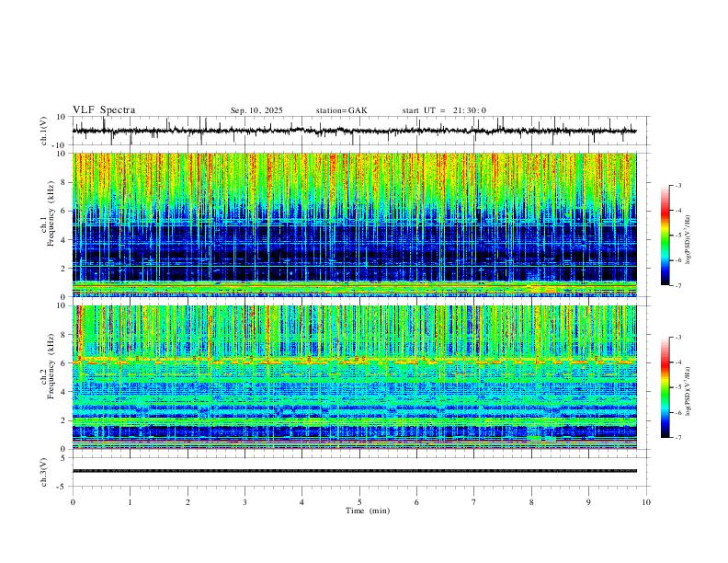
Task: Select the date text "Sep. 10, 2025"
Action: point(256,110)
